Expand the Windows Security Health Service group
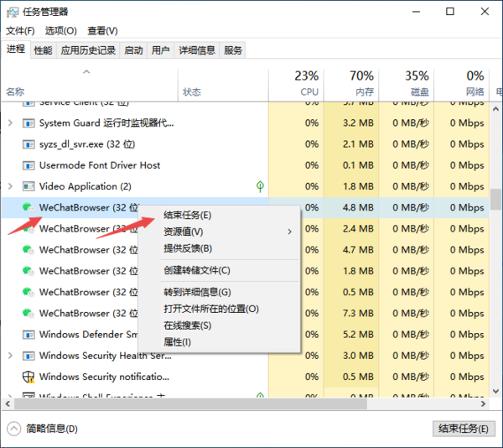This screenshot has width=503, height=448. tap(10, 356)
